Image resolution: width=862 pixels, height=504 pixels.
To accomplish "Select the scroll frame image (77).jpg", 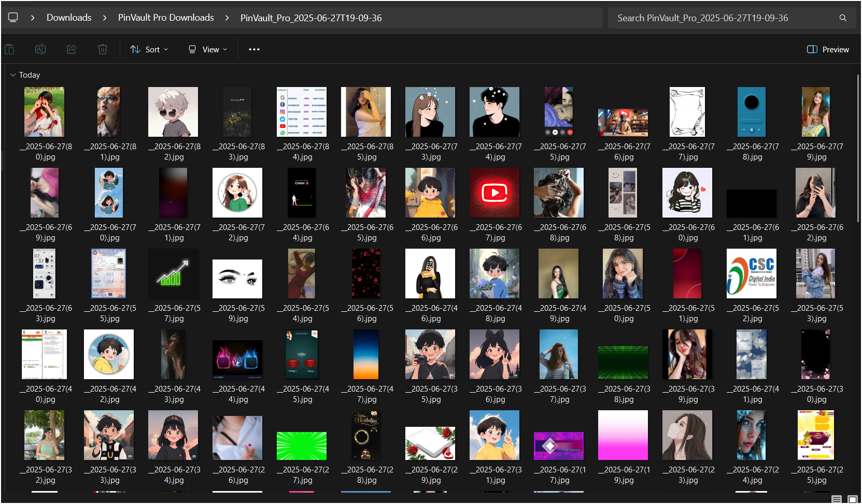I will (687, 112).
